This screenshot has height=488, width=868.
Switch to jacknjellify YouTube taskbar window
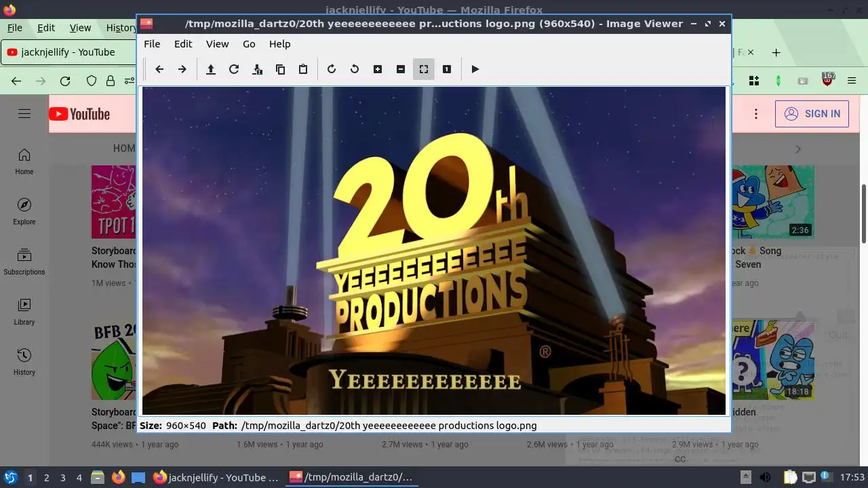coord(216,477)
